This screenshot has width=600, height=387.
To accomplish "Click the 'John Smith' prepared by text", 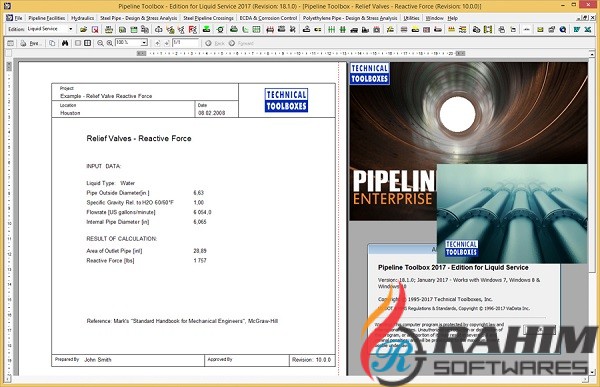I will point(98,360).
